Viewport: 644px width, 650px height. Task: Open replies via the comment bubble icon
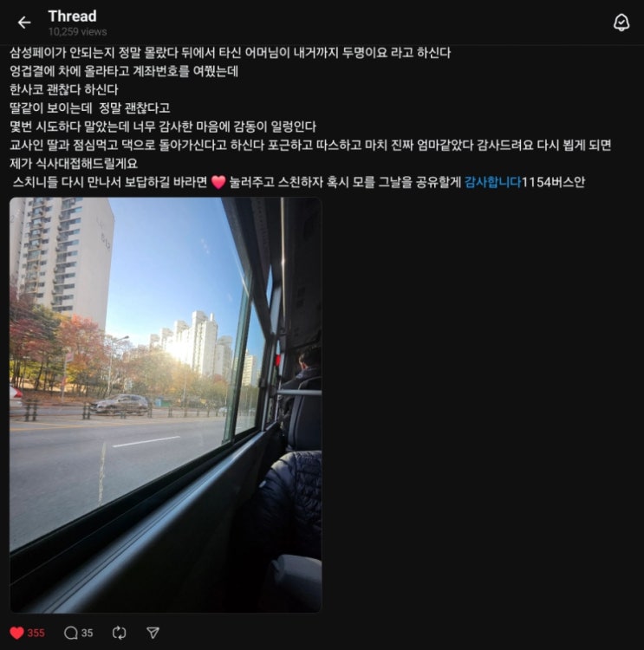[71, 633]
